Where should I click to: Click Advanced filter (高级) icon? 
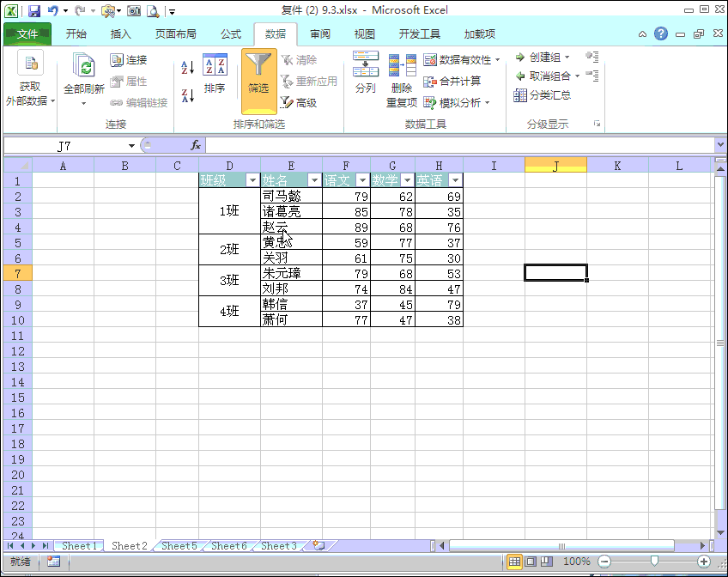pyautogui.click(x=287, y=102)
